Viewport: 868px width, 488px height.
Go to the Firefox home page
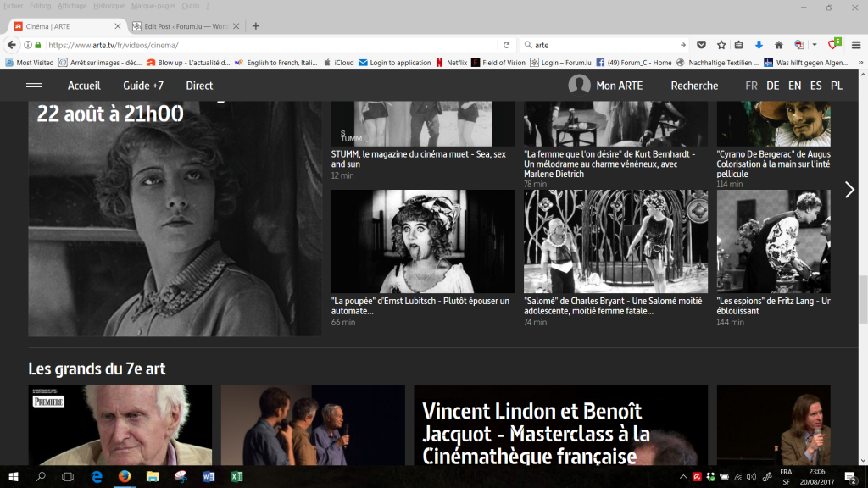click(x=779, y=45)
